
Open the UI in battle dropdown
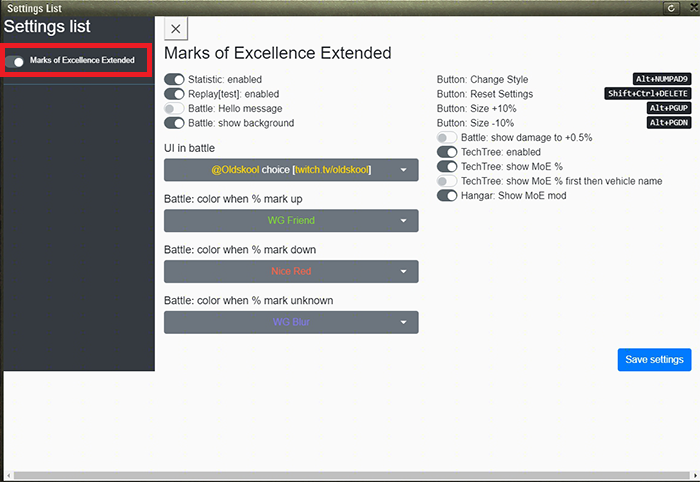[291, 170]
